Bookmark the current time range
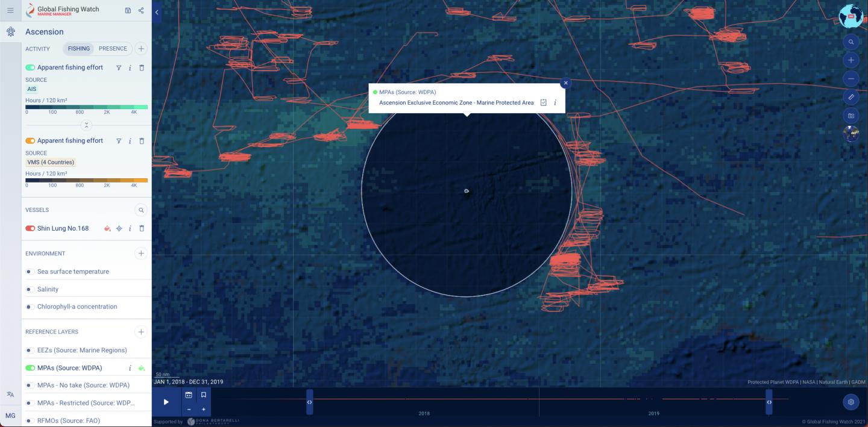868x427 pixels. 203,394
